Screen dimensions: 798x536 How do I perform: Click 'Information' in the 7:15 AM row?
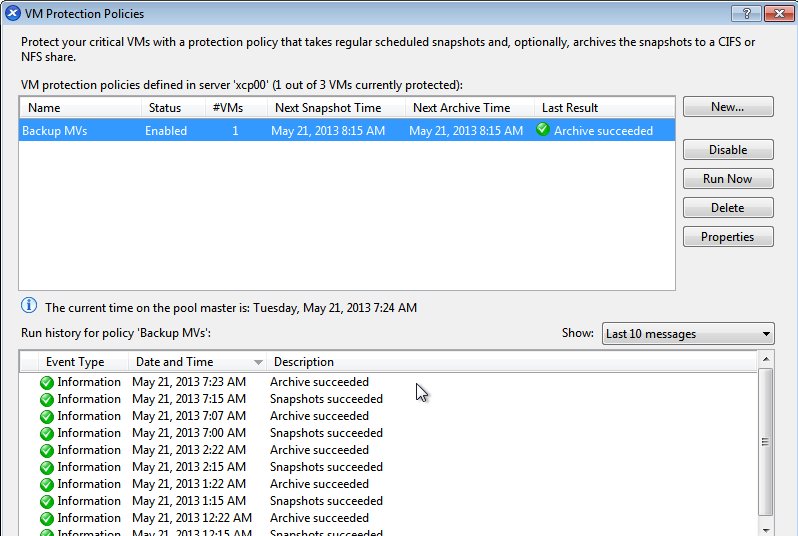[89, 399]
